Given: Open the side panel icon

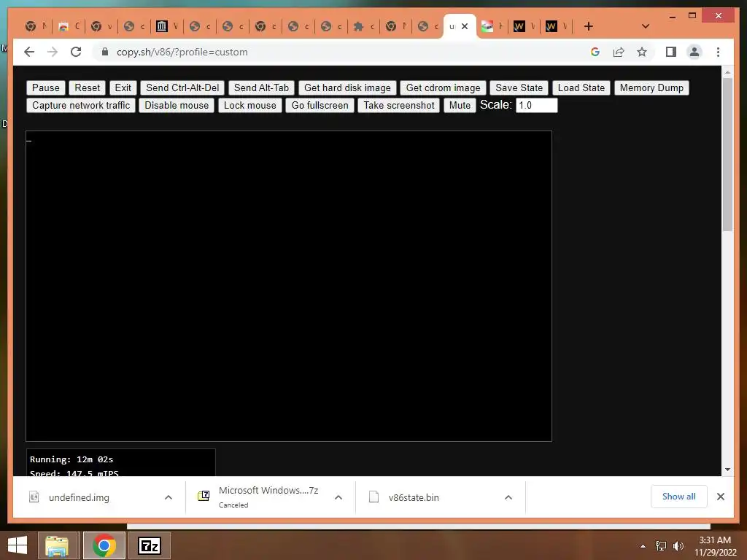Looking at the screenshot, I should 671,52.
